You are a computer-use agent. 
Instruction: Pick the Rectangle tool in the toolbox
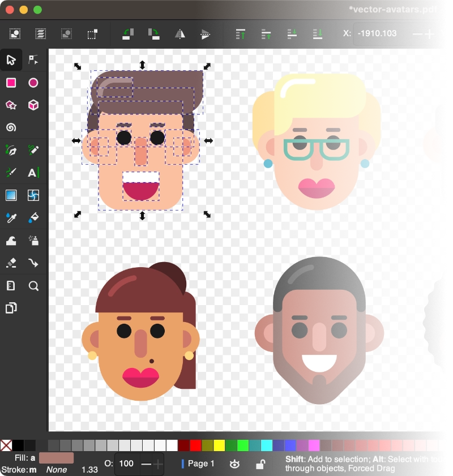coord(11,83)
